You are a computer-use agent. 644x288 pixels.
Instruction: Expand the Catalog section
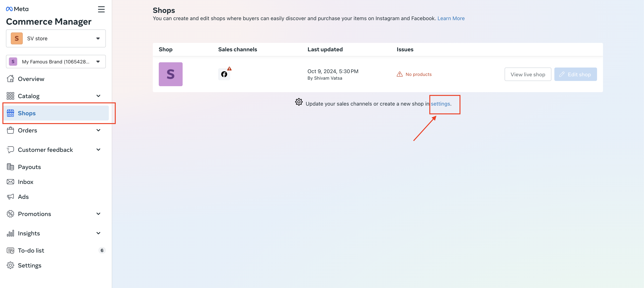click(98, 96)
